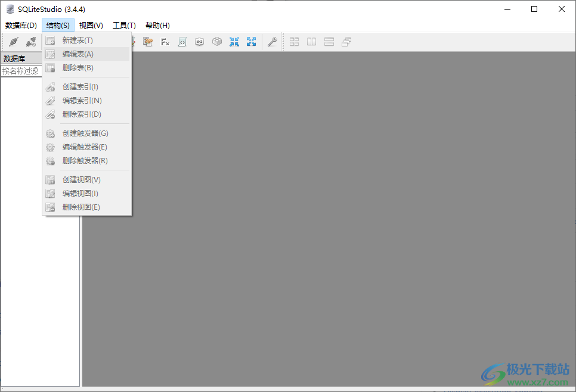This screenshot has width=576, height=392.
Task: Click the cascade windows icon
Action: [x=346, y=42]
